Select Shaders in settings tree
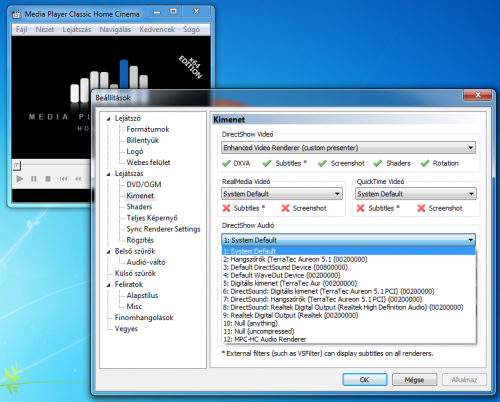The image size is (500, 402). tap(139, 207)
